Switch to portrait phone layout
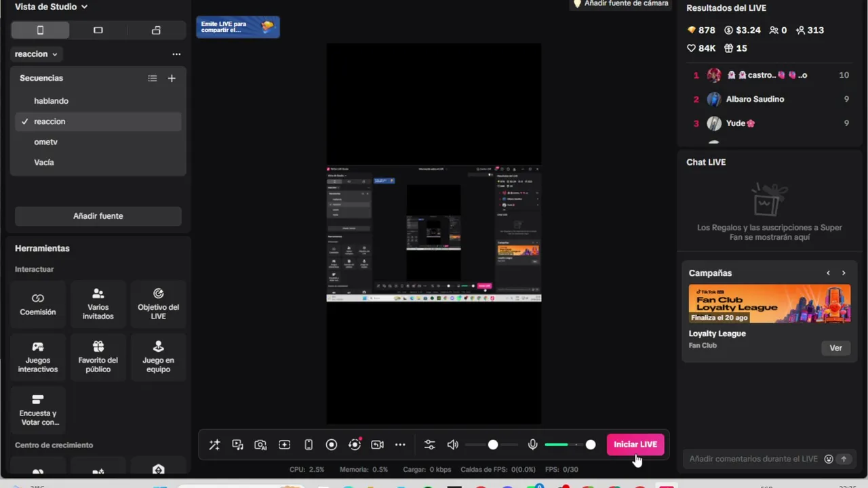Screen dimensions: 868x488 40,30
